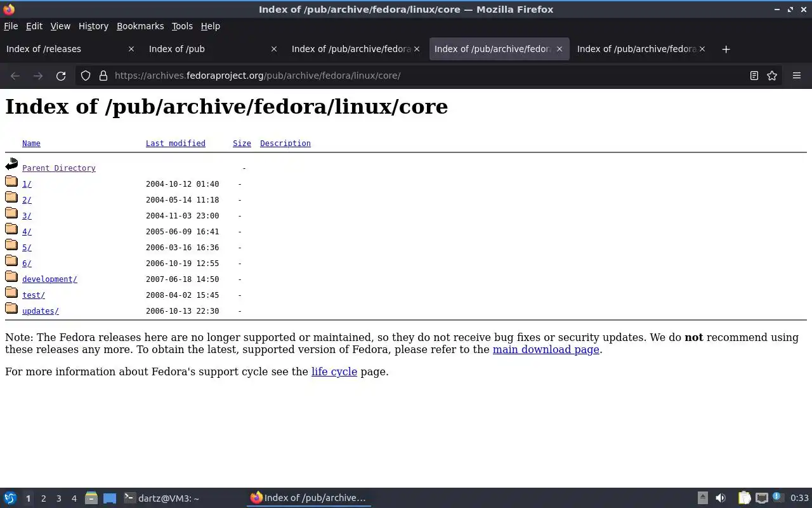Screen dimensions: 812x508
Task: Open the file manager taskbar icon
Action: click(x=91, y=498)
